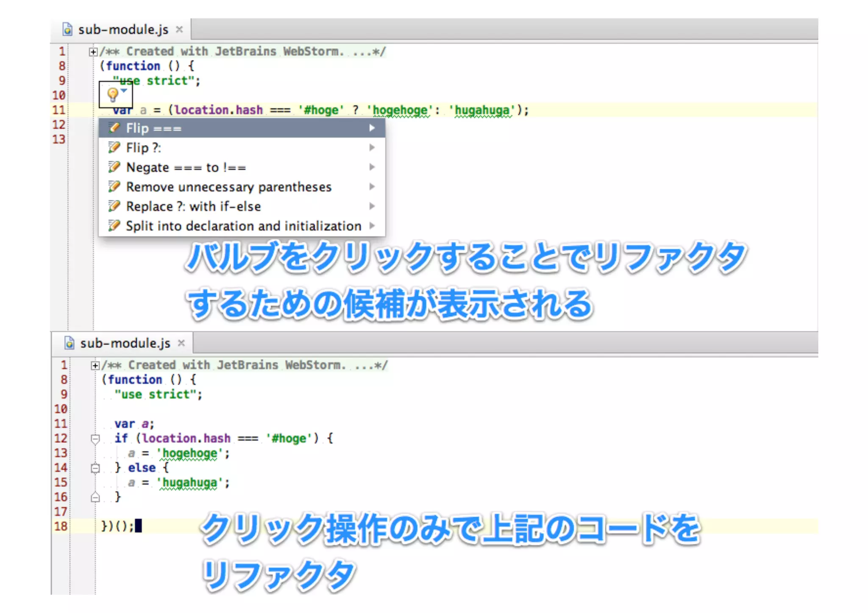Viewport: 868px width, 613px height.
Task: Select Split into declaration and initialization
Action: point(244,226)
